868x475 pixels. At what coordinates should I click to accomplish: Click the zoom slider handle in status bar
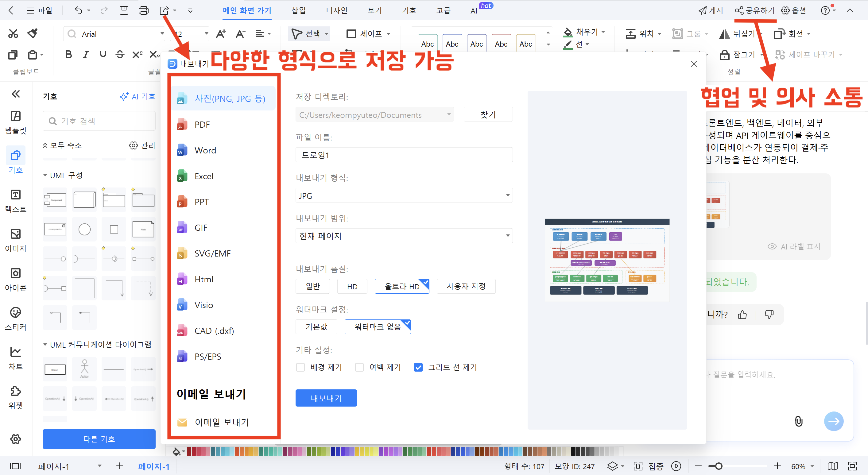[x=719, y=466]
